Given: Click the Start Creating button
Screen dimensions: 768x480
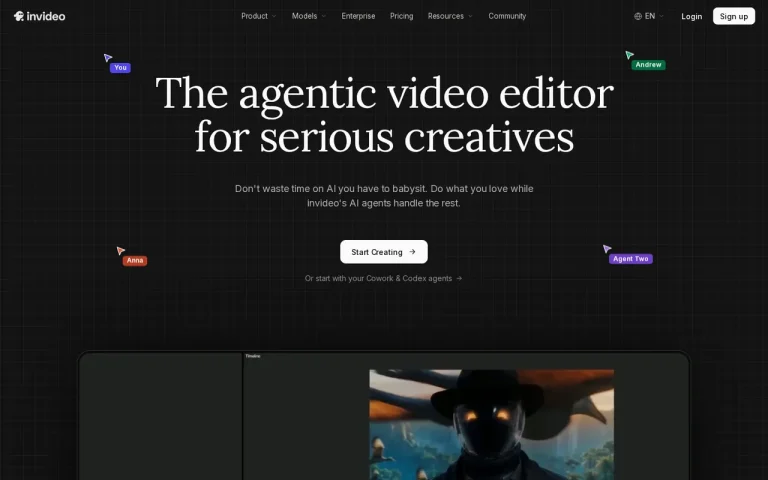Looking at the screenshot, I should tap(384, 252).
